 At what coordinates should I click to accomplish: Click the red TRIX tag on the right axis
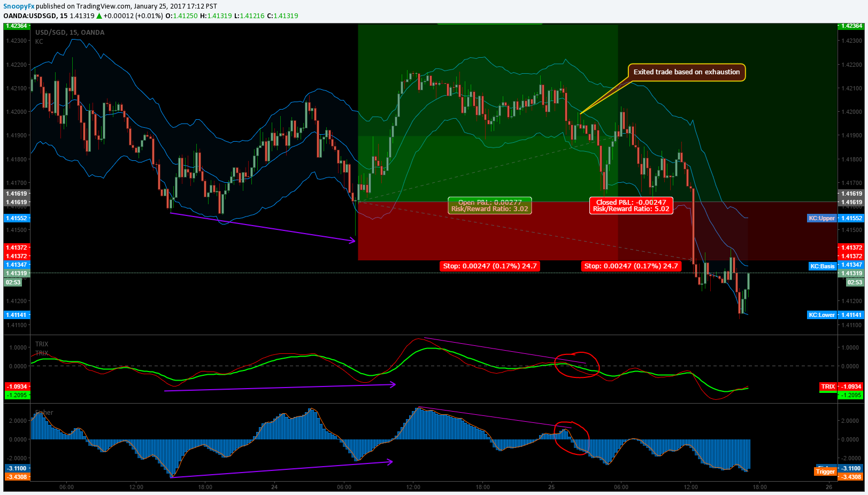click(x=828, y=386)
